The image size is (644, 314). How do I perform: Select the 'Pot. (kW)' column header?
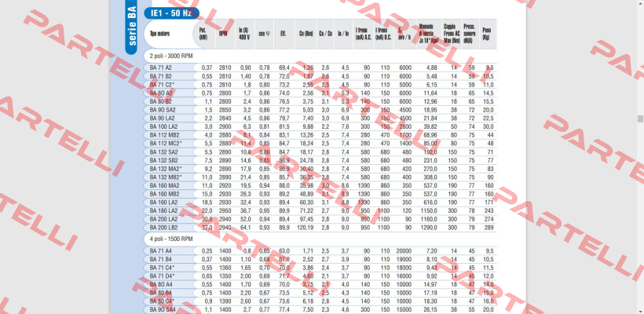204,34
